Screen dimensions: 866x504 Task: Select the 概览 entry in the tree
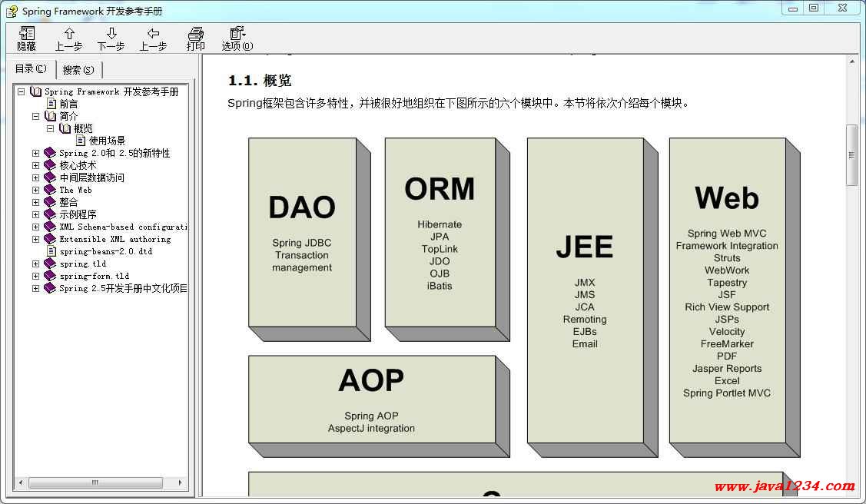pos(84,128)
